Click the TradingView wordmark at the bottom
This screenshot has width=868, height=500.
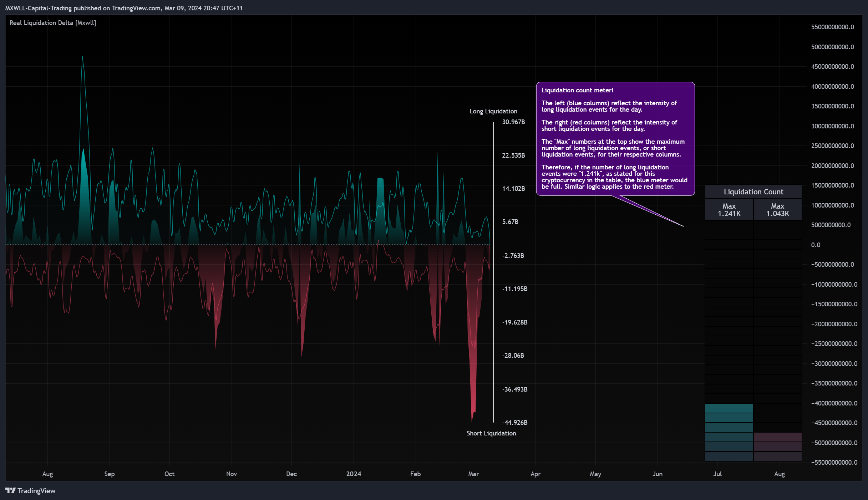coord(36,491)
